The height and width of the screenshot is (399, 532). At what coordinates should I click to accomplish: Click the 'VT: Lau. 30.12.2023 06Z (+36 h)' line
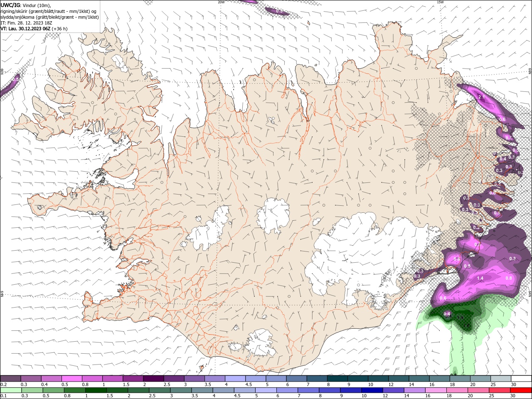(34, 29)
